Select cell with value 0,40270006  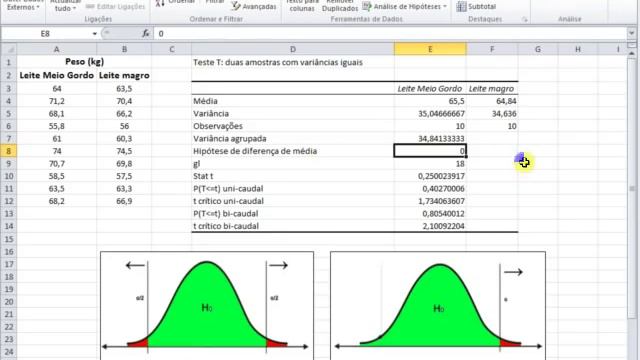(x=430, y=189)
